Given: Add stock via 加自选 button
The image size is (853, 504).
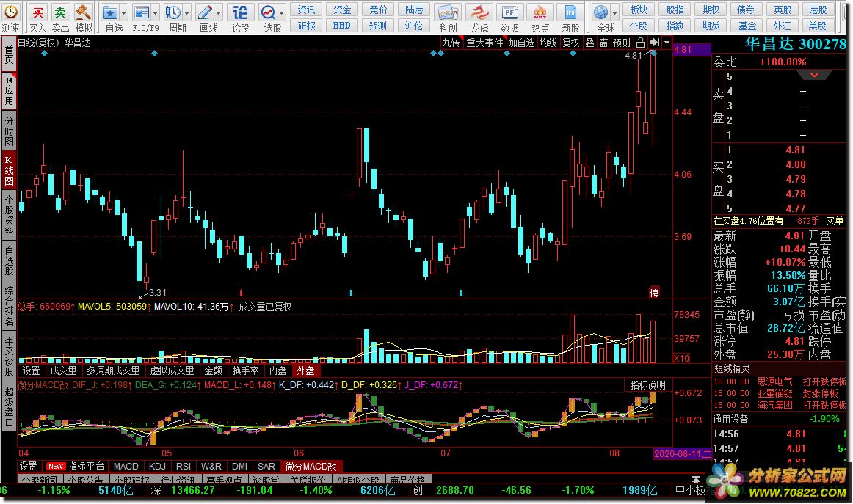Looking at the screenshot, I should coord(521,43).
